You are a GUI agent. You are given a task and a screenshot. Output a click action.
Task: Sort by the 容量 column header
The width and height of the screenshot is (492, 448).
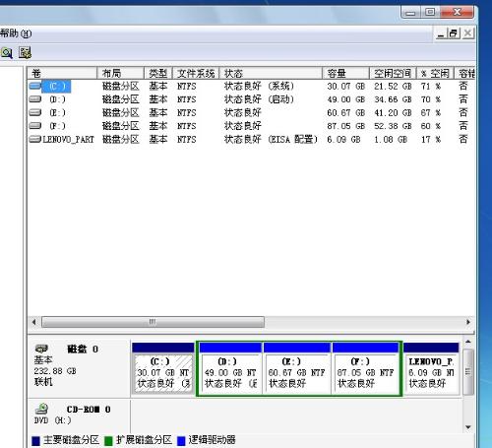345,73
